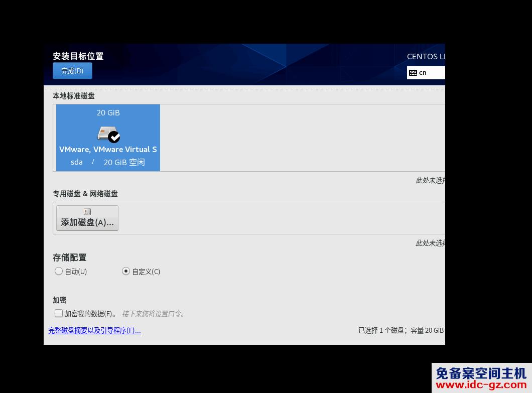Enable the 加密我的数据(E) encryption checkbox
This screenshot has height=393, width=532.
(x=59, y=313)
